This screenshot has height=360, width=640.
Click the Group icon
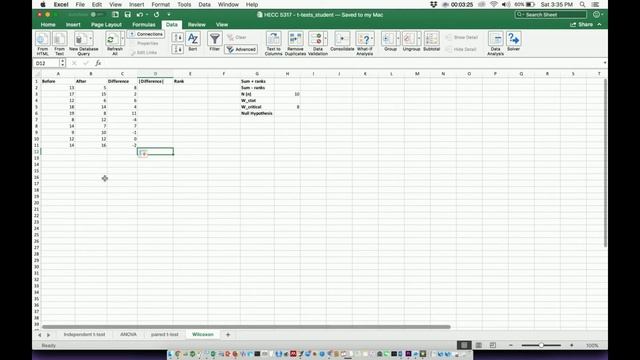tap(389, 39)
